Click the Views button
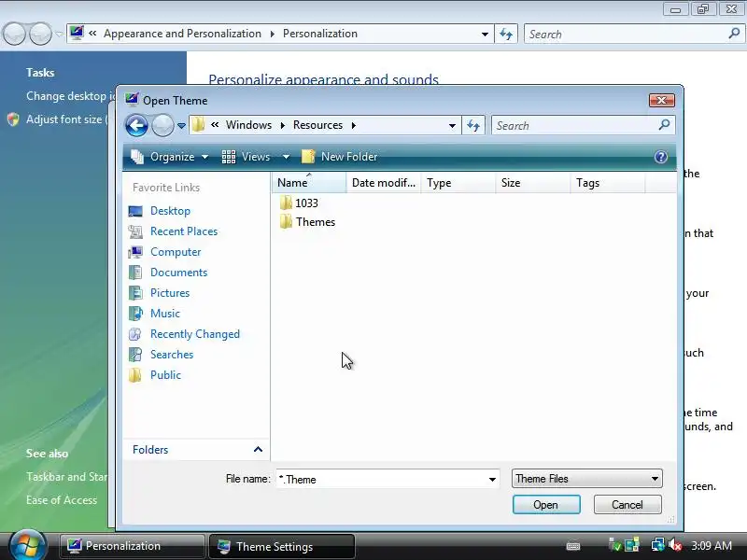The height and width of the screenshot is (560, 747). pyautogui.click(x=247, y=157)
